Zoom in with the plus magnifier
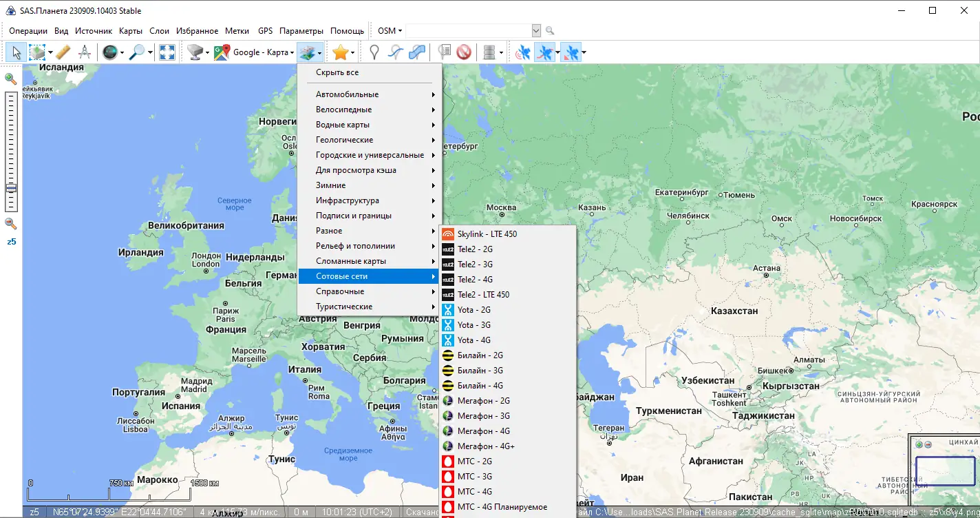Viewport: 980px width, 518px height. coord(10,79)
